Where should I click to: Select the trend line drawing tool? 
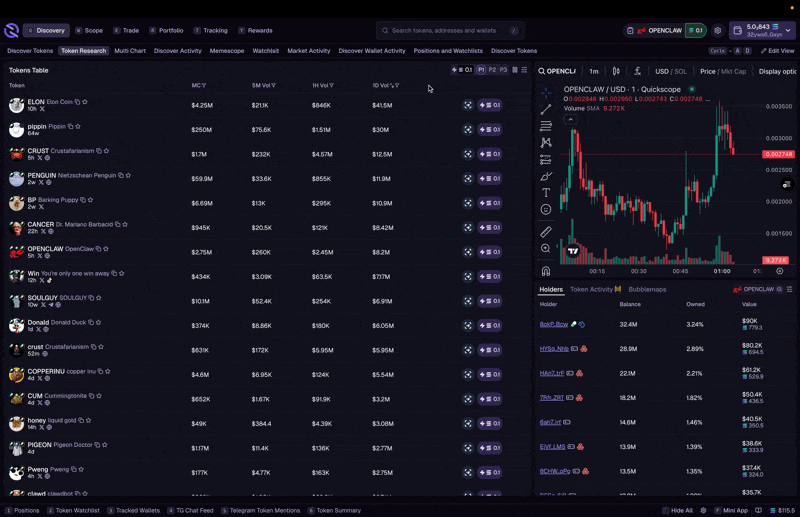point(546,109)
